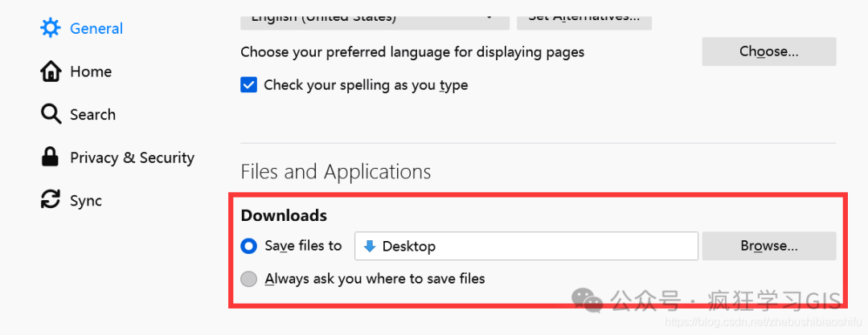Viewport: 868px width, 335px height.
Task: Open the Home settings category
Action: click(91, 71)
